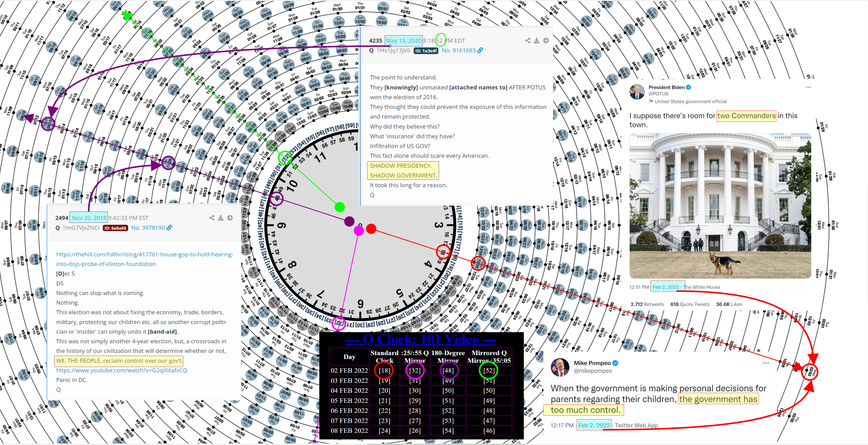868x445 pixels.
Task: Click table cell 06 FEB 2022
Action: [349, 411]
